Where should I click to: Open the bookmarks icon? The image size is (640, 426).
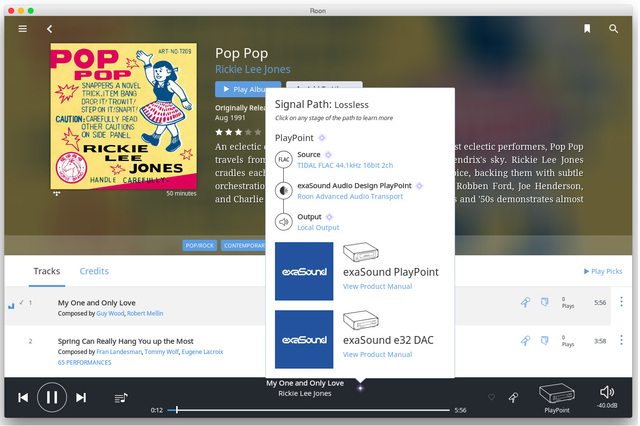587,29
